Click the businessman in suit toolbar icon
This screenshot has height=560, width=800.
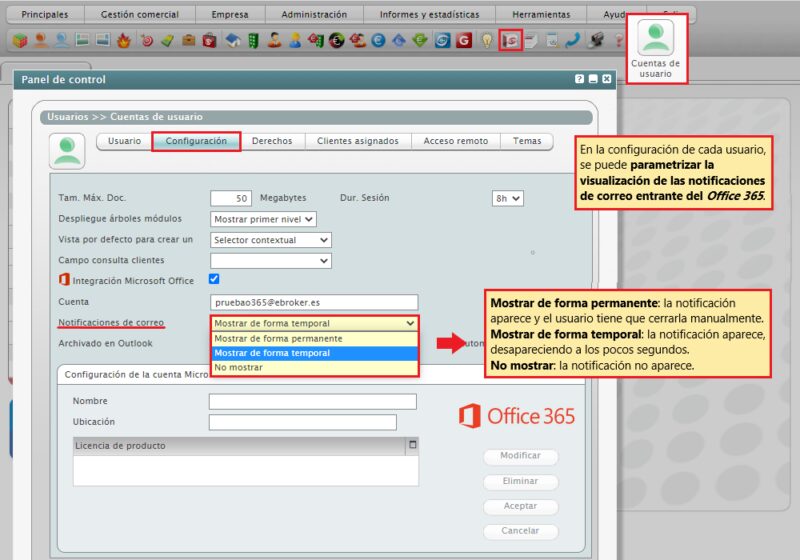pos(274,40)
